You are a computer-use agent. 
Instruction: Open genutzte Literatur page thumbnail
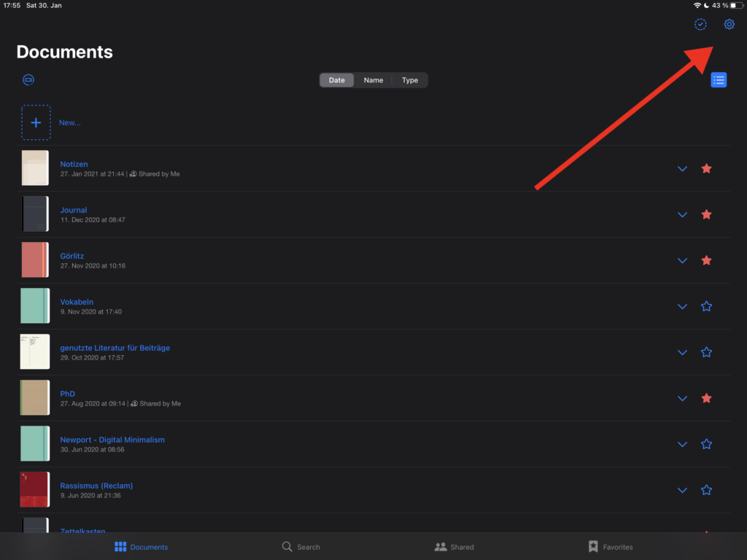point(35,352)
